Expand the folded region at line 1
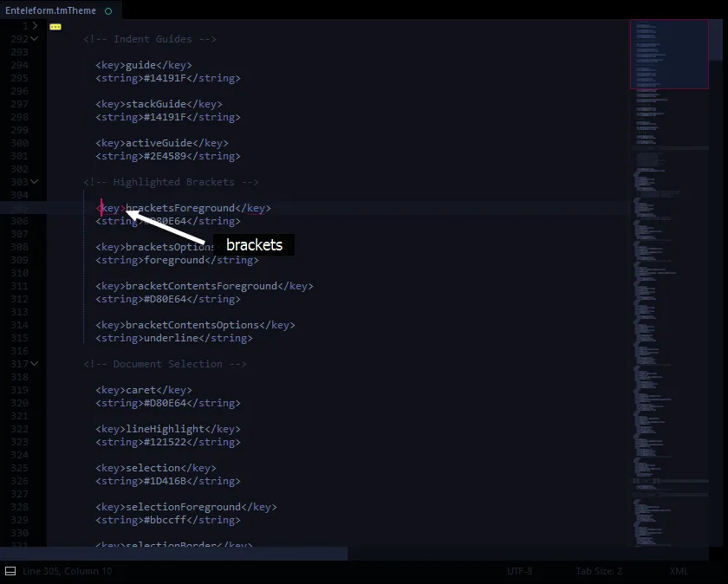 pyautogui.click(x=35, y=25)
